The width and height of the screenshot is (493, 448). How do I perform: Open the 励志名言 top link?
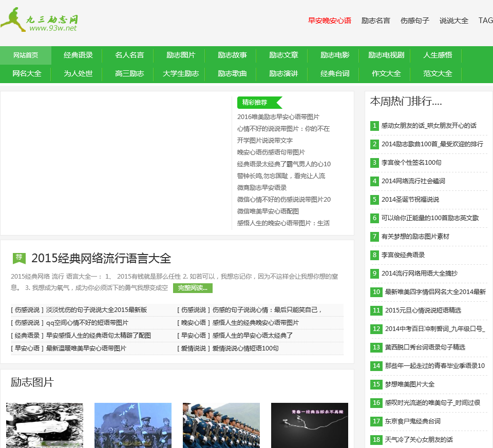(375, 21)
